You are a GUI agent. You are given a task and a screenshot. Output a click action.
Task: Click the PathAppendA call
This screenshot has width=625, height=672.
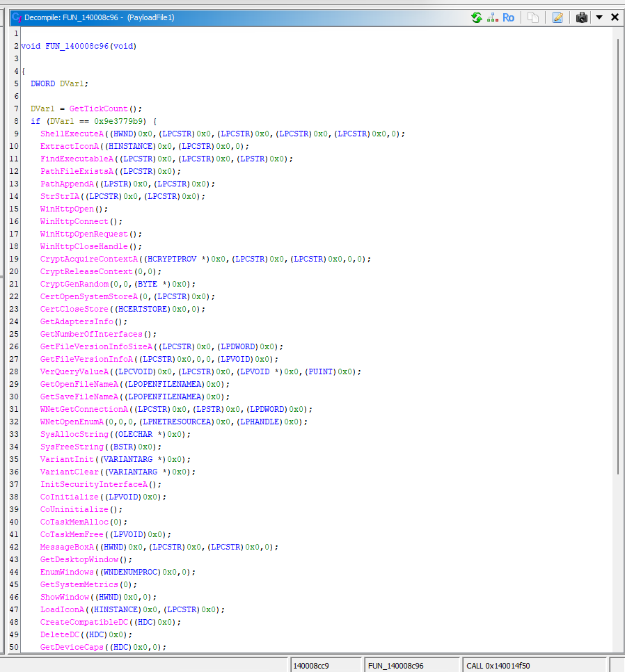67,184
